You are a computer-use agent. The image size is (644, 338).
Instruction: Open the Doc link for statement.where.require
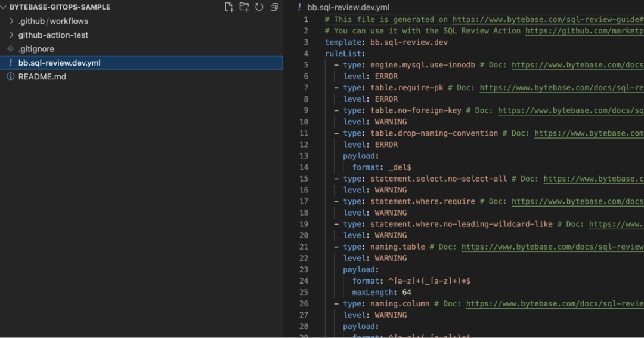point(577,201)
